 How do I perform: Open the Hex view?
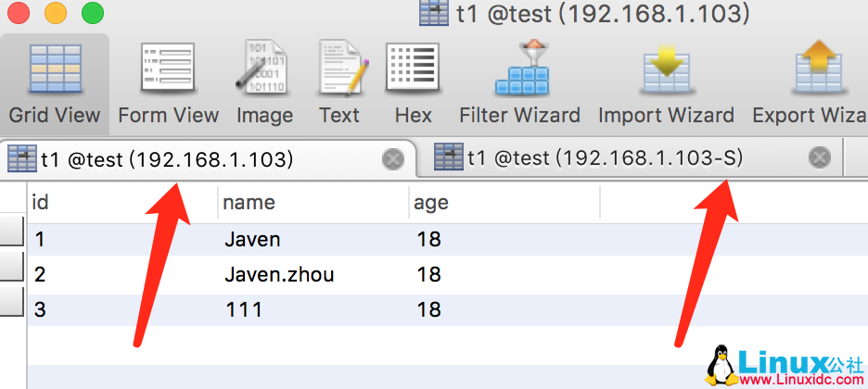tap(413, 85)
